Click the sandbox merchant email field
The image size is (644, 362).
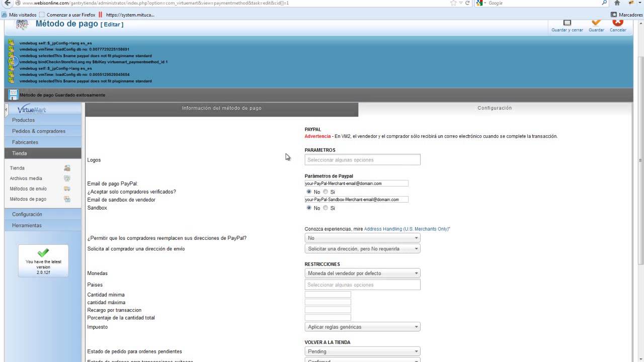click(x=356, y=200)
